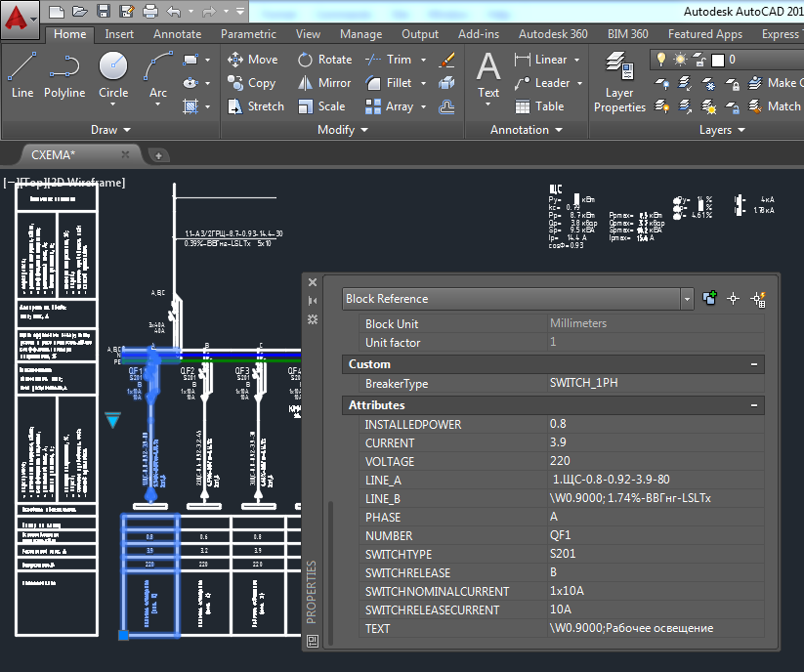
Task: Click layer 0 color swatch
Action: tap(717, 60)
